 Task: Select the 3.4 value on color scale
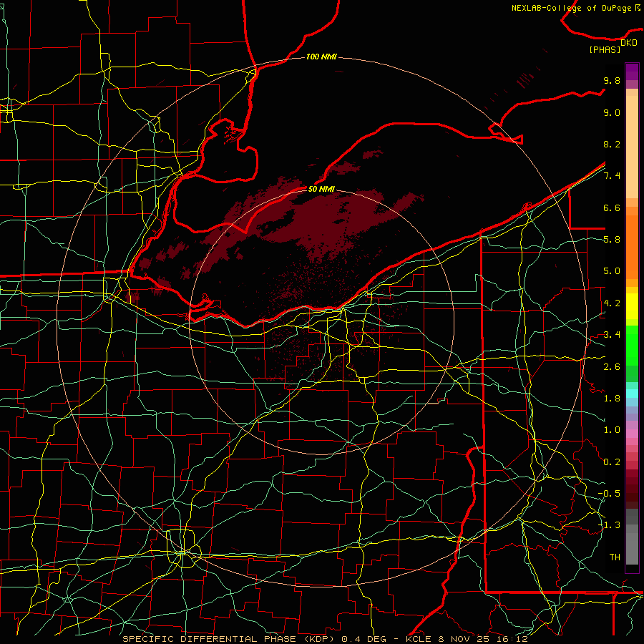pyautogui.click(x=612, y=335)
